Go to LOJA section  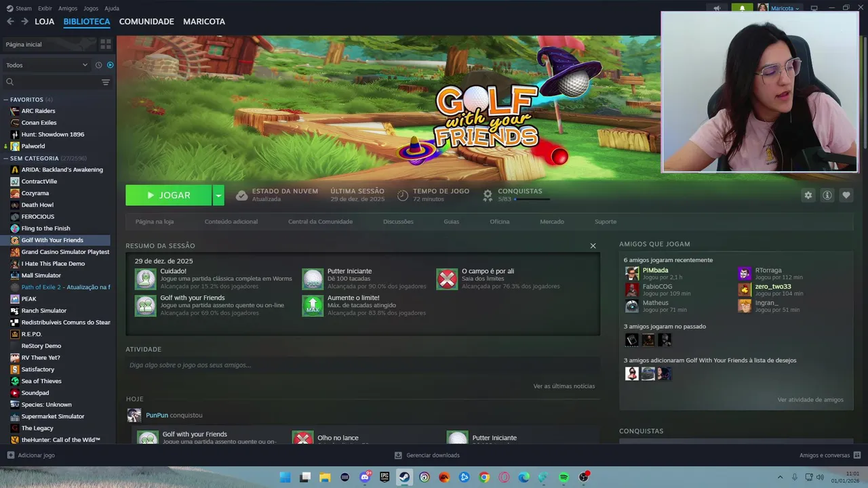click(x=45, y=22)
